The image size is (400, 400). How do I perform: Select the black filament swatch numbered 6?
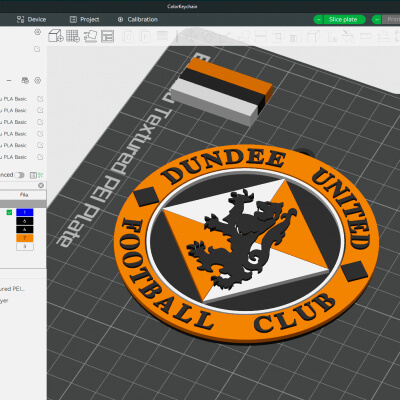(25, 221)
